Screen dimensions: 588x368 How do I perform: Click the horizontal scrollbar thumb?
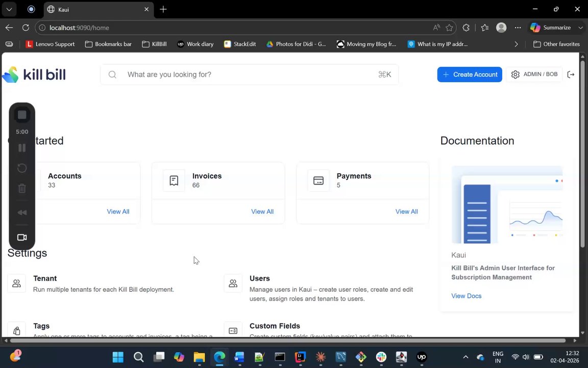pyautogui.click(x=288, y=340)
